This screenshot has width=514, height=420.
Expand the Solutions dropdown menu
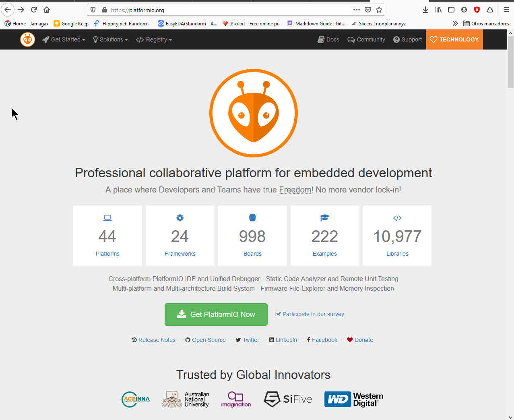pyautogui.click(x=110, y=39)
